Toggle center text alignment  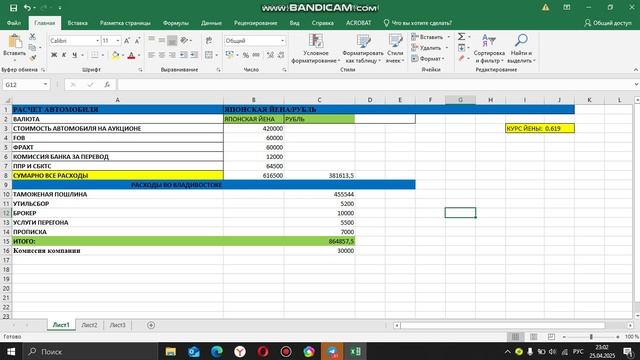click(162, 55)
